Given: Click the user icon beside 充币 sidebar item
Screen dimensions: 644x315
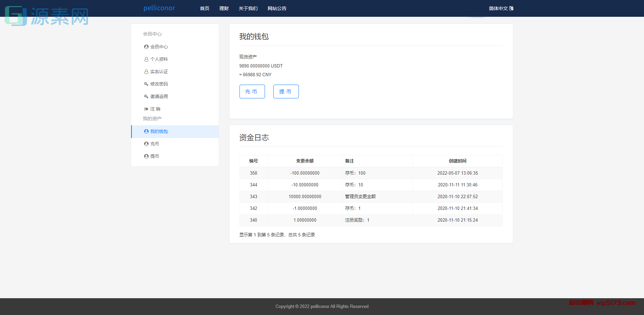Looking at the screenshot, I should point(146,144).
